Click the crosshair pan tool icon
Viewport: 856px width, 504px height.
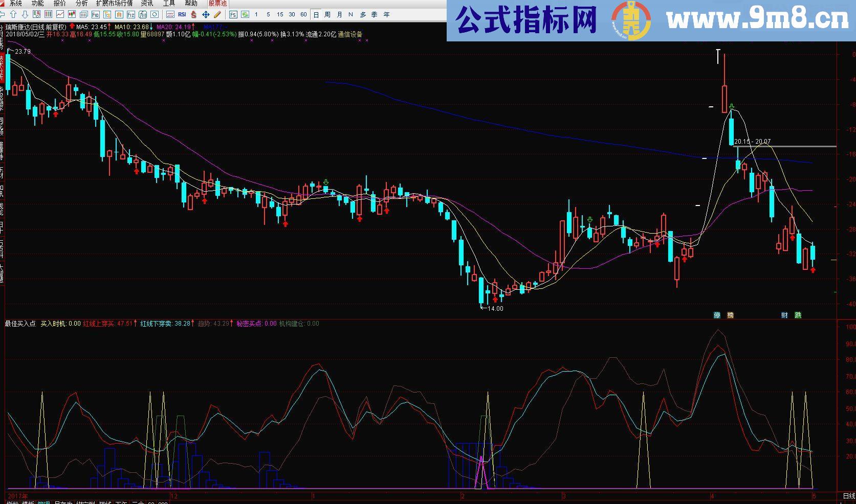point(206,14)
